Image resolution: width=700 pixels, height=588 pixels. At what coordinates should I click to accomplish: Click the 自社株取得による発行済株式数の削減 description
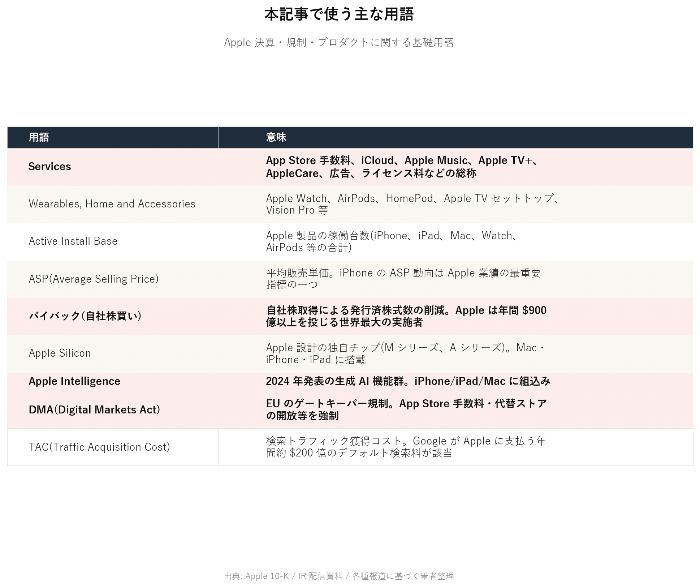click(455, 316)
